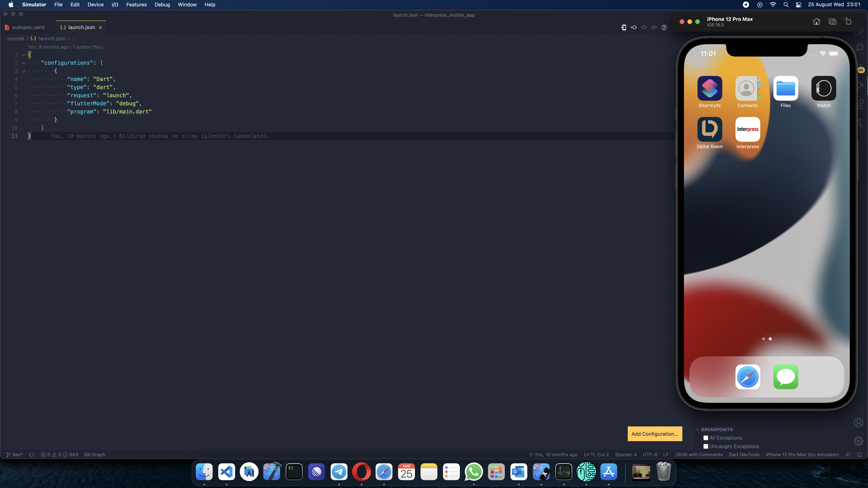Open Finder from the macOS Dock
Screen dimensions: 868x488
tap(204, 472)
